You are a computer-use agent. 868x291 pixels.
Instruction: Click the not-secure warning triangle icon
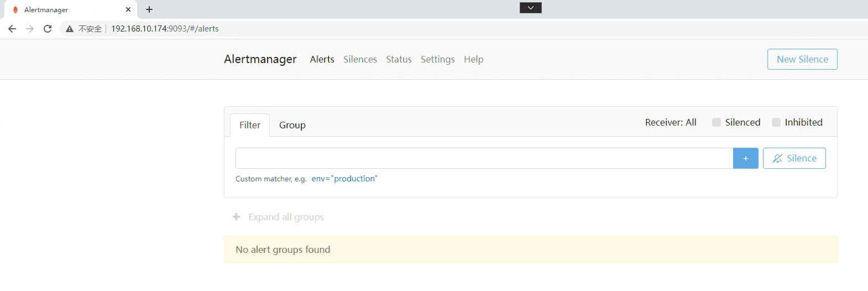click(70, 29)
